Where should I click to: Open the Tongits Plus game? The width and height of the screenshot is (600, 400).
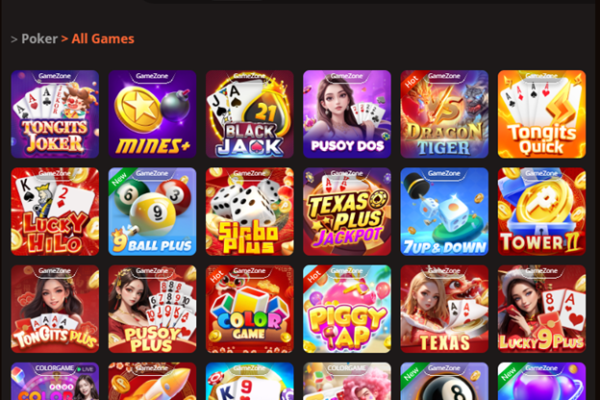(x=55, y=309)
